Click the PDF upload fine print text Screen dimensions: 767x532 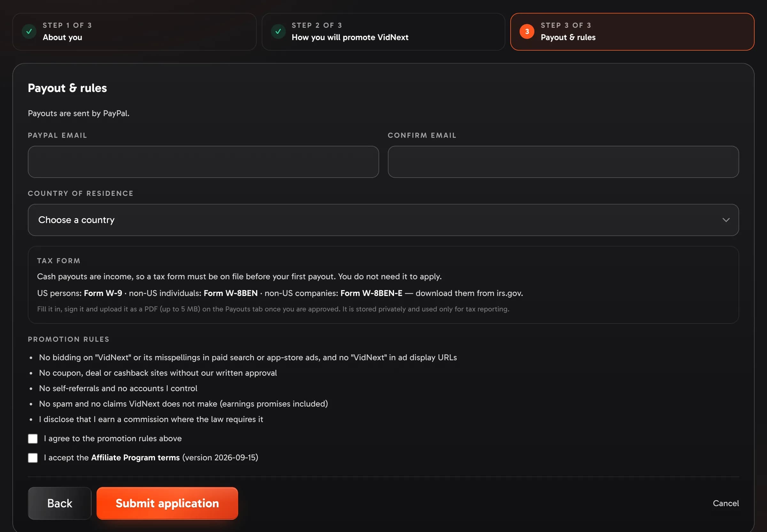pos(273,309)
